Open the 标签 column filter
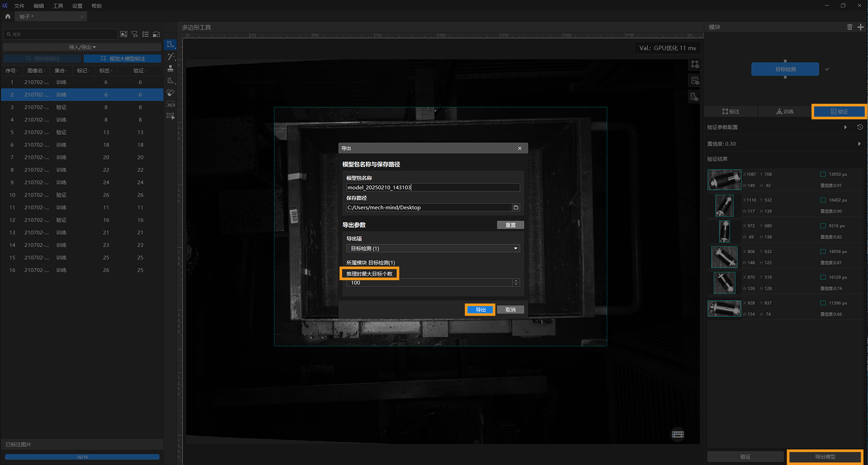 (105, 71)
